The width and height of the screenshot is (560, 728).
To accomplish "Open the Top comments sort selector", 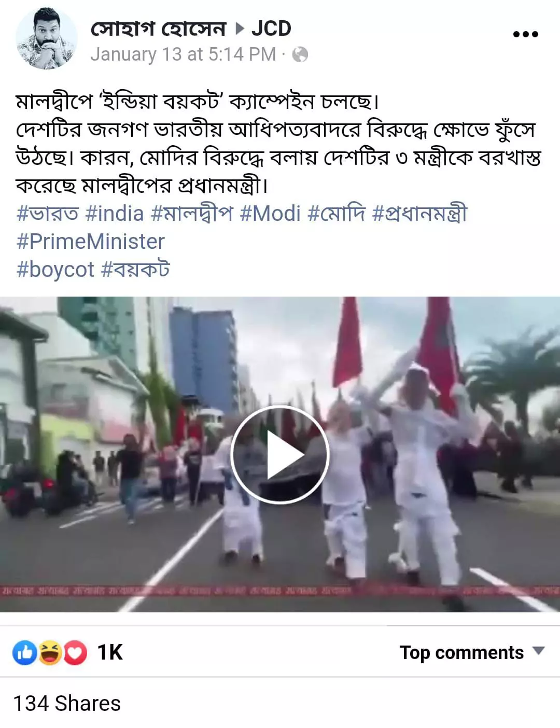I will coord(472,652).
